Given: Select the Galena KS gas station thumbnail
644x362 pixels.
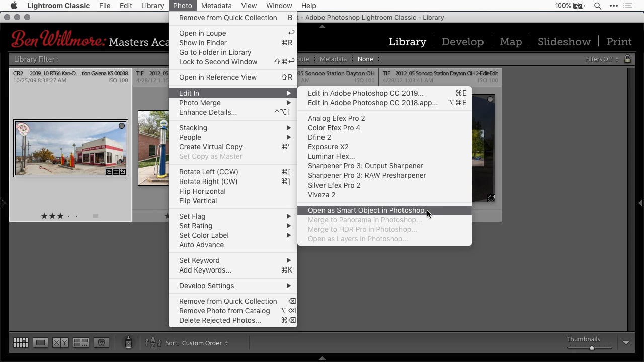Looking at the screenshot, I should coord(71,148).
